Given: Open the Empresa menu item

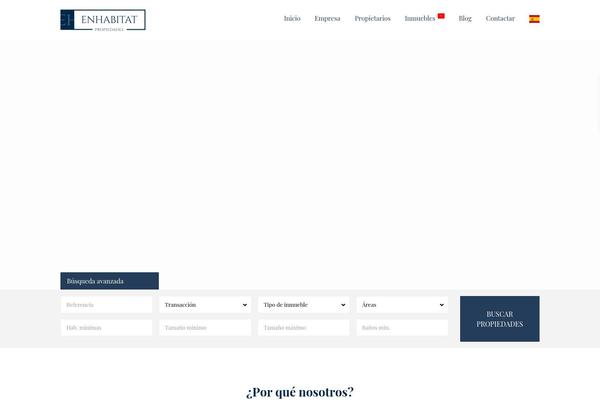Looking at the screenshot, I should [327, 18].
